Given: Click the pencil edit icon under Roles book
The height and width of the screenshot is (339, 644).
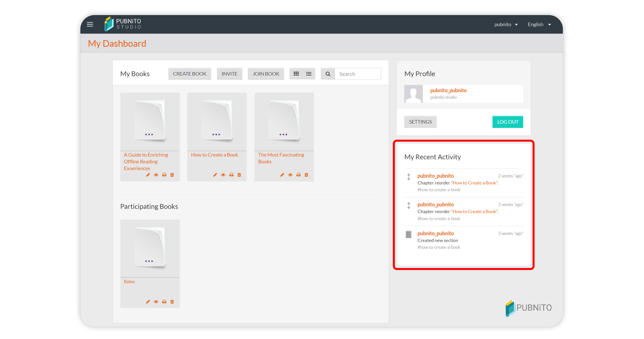Looking at the screenshot, I should (148, 302).
